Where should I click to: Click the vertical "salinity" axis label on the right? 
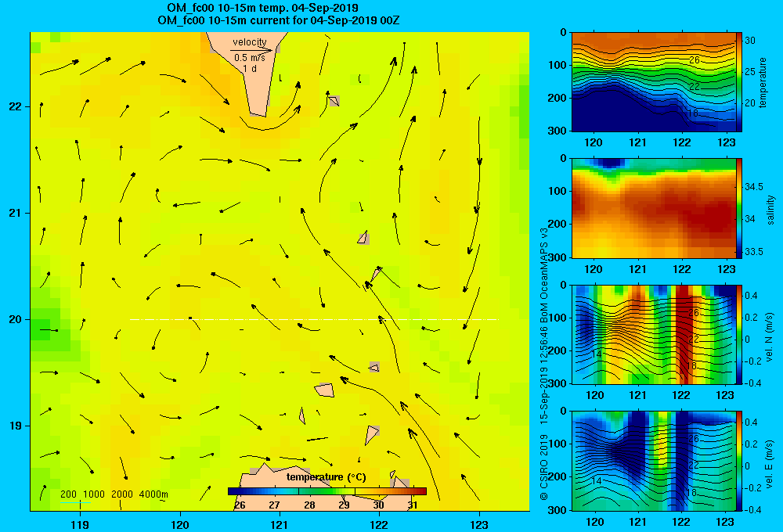(770, 210)
